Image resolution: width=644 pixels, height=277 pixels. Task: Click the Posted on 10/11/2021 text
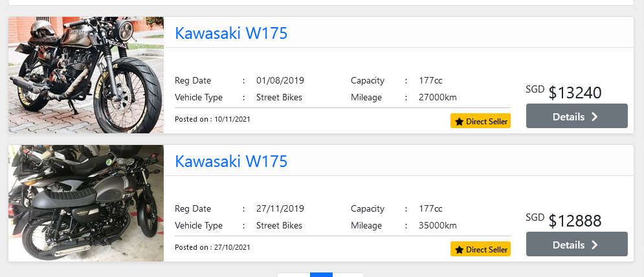click(x=212, y=120)
